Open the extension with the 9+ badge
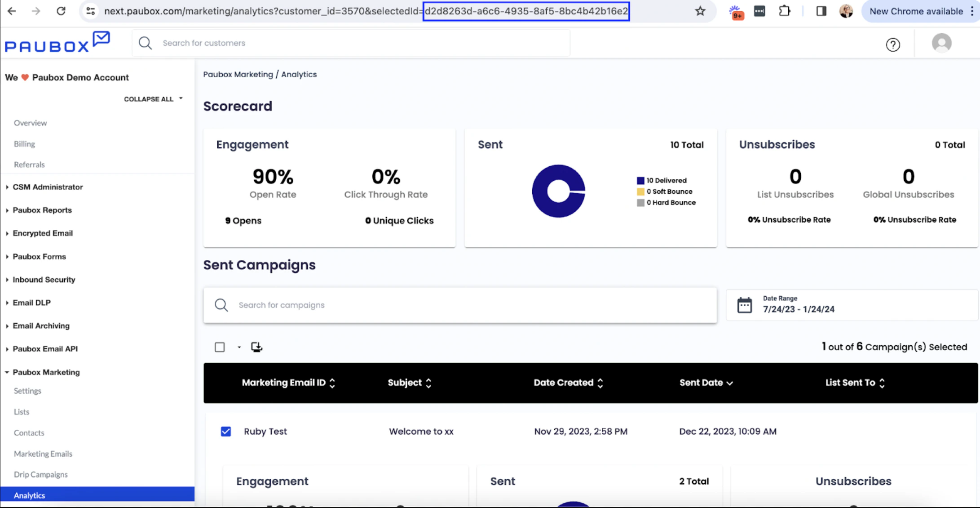Screen dimensions: 980x508 736,12
